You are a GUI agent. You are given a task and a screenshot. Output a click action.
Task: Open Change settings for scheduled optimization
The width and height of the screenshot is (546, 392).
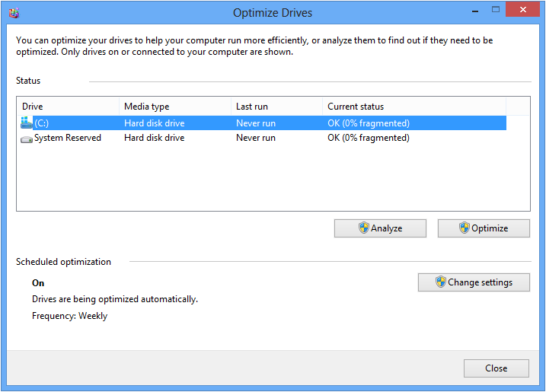point(474,282)
